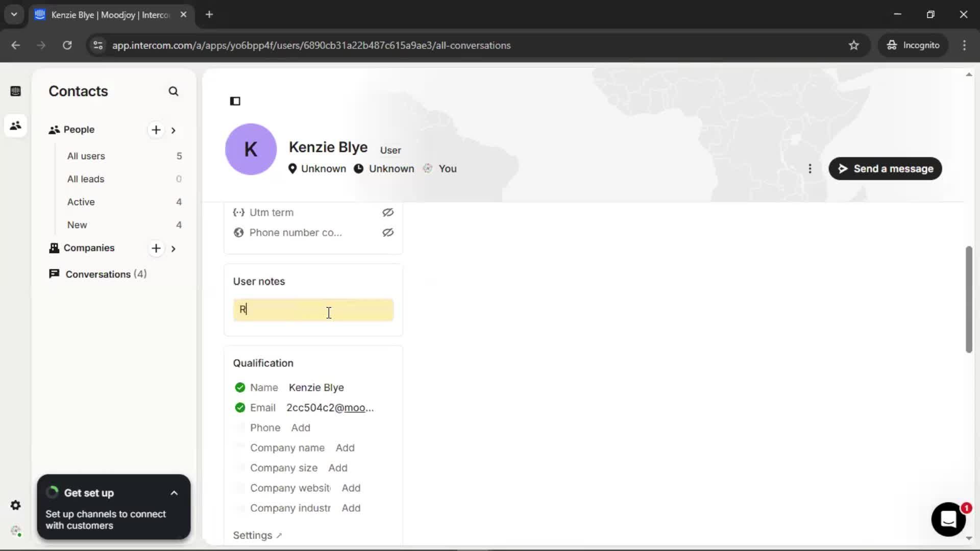Close the Kenzie Blye browser tab
Image resolution: width=980 pixels, height=551 pixels.
(x=183, y=15)
